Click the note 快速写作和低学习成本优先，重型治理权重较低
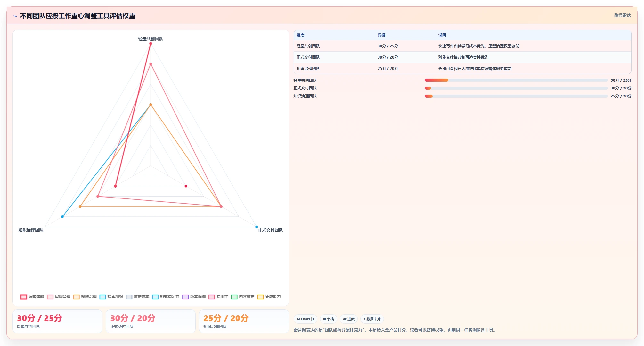This screenshot has height=346, width=644. [479, 46]
